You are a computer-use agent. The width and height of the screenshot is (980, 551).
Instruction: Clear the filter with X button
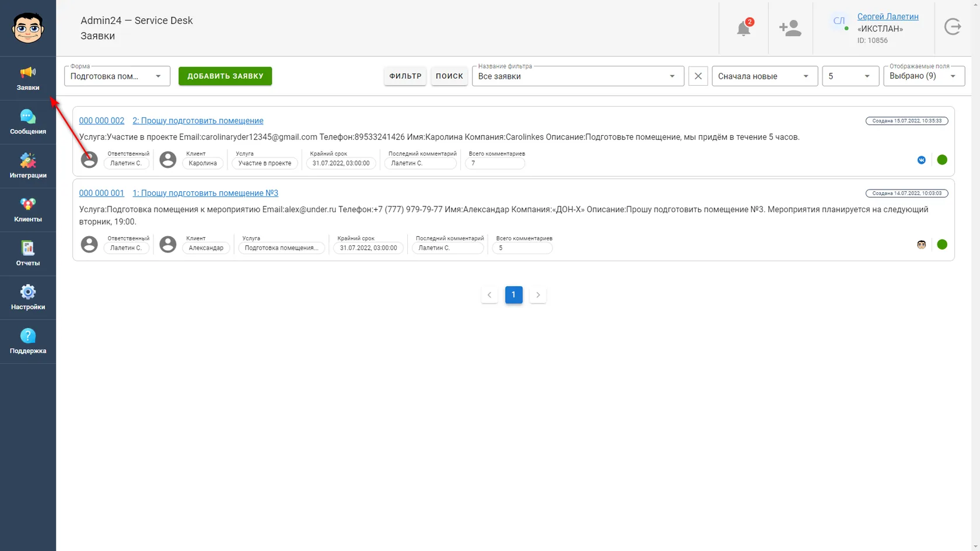click(698, 76)
